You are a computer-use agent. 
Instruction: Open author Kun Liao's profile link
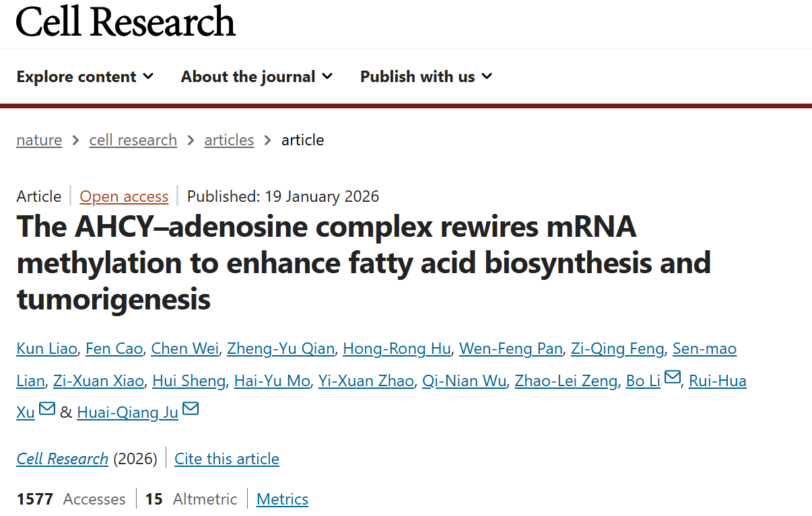click(x=47, y=348)
